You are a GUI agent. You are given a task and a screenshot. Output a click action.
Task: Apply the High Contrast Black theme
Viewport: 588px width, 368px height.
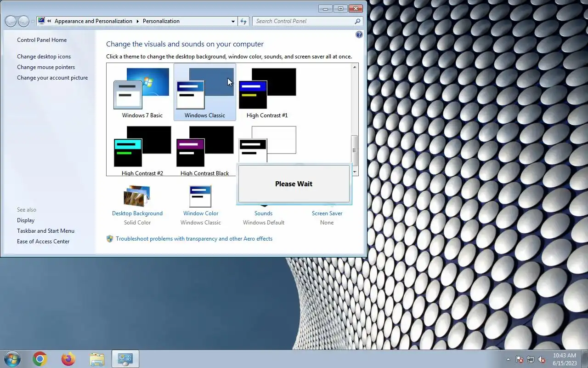pyautogui.click(x=205, y=151)
